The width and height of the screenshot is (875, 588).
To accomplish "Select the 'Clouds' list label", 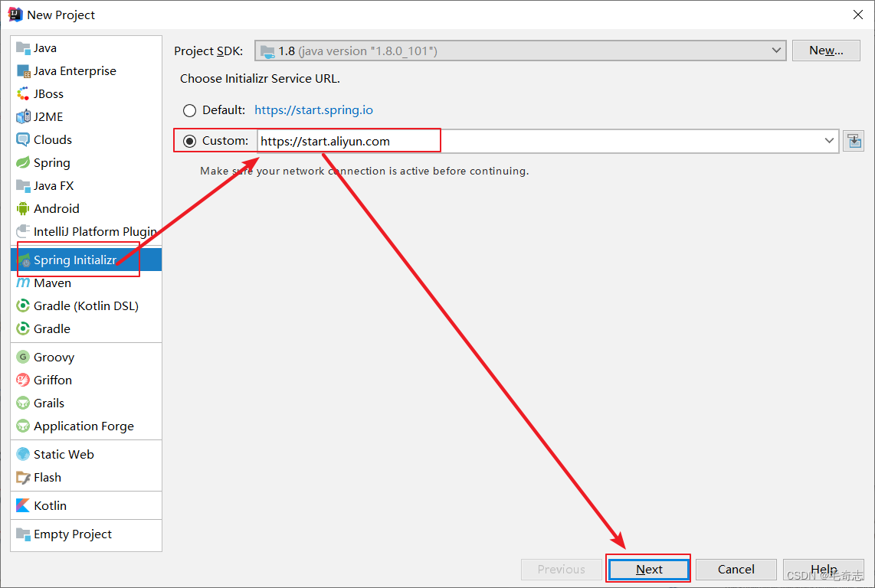I will coord(52,139).
